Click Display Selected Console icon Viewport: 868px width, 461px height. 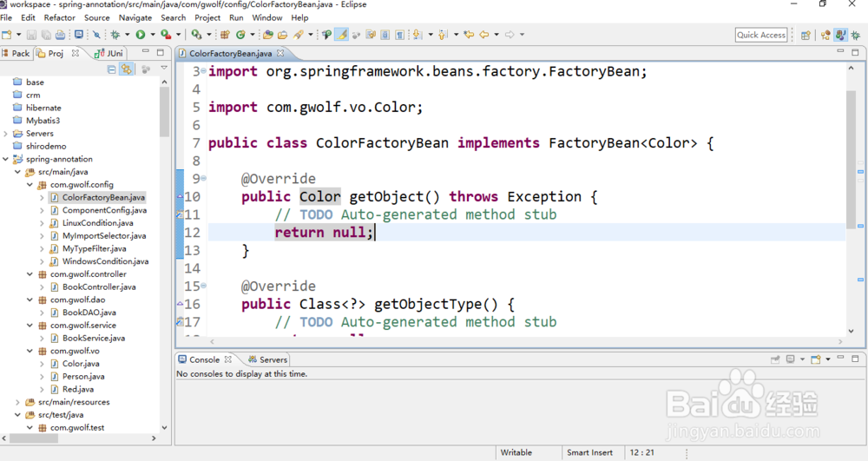coord(791,359)
